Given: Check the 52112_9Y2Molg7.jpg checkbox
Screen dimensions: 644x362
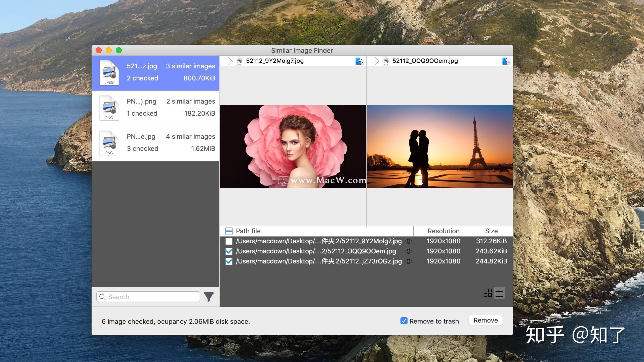Looking at the screenshot, I should 229,241.
